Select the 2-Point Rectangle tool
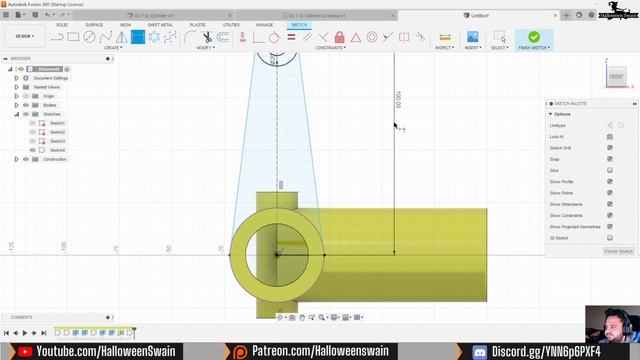This screenshot has width=640, height=360. pos(73,37)
